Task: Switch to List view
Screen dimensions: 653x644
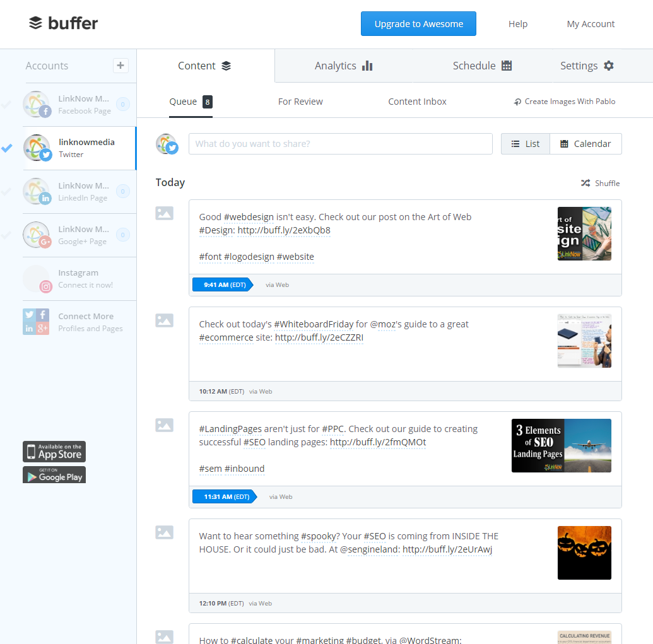Action: point(526,144)
